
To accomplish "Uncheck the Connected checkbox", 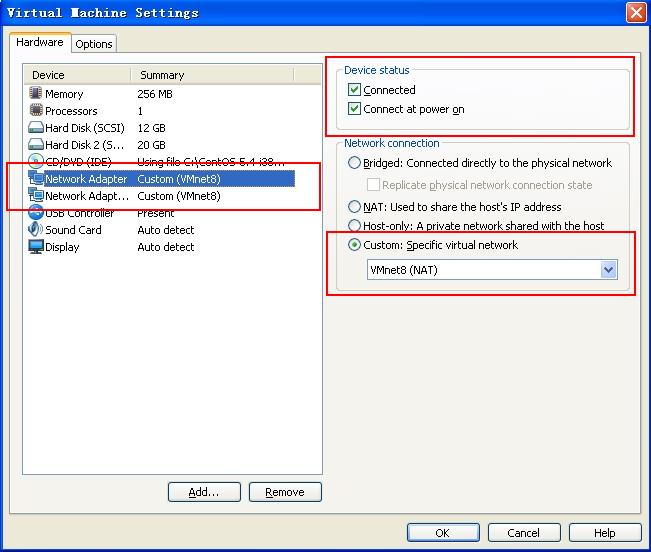I will pos(354,90).
